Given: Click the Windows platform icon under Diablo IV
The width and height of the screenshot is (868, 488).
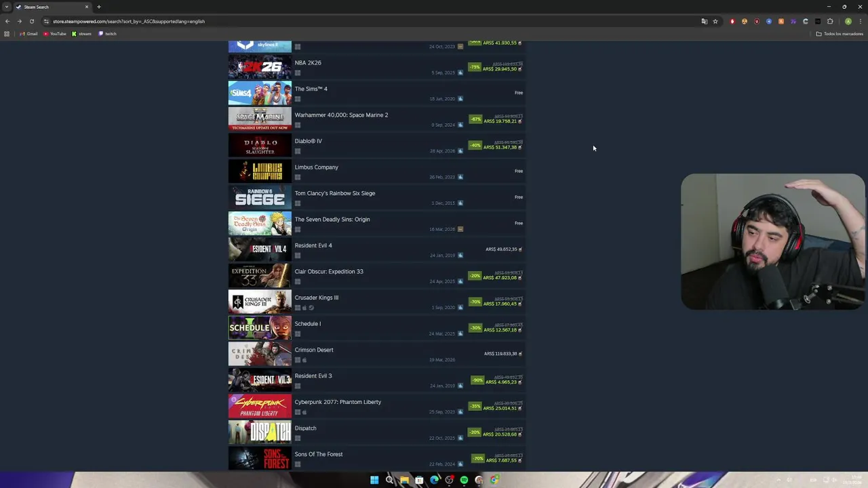Looking at the screenshot, I should (x=298, y=151).
